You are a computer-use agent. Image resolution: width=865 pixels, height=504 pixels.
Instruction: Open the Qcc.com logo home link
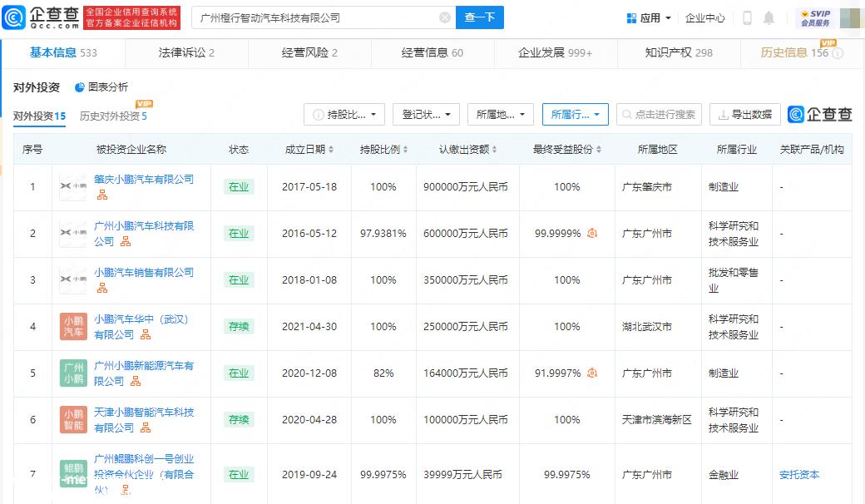[40, 17]
